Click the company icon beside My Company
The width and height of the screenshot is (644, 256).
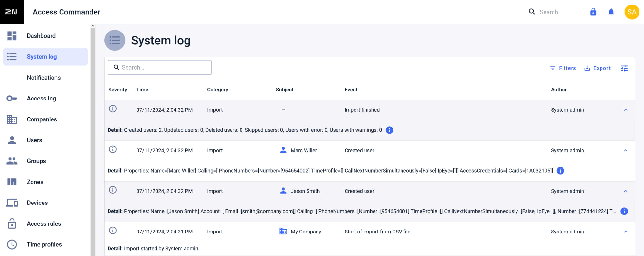(283, 231)
